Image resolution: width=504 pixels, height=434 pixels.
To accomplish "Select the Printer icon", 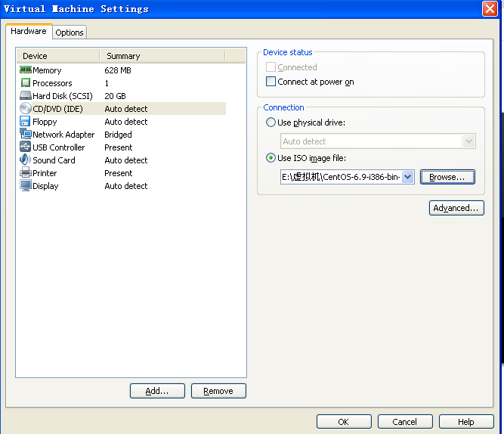I will pos(26,172).
